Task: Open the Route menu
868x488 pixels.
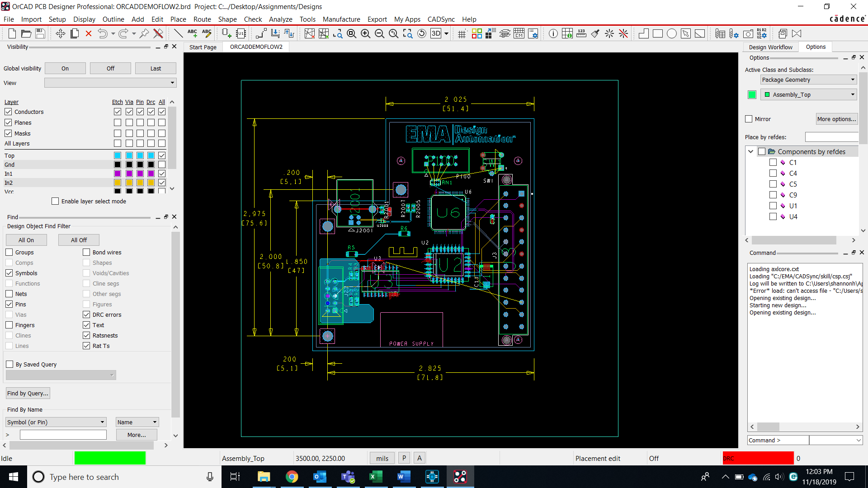Action: 202,19
